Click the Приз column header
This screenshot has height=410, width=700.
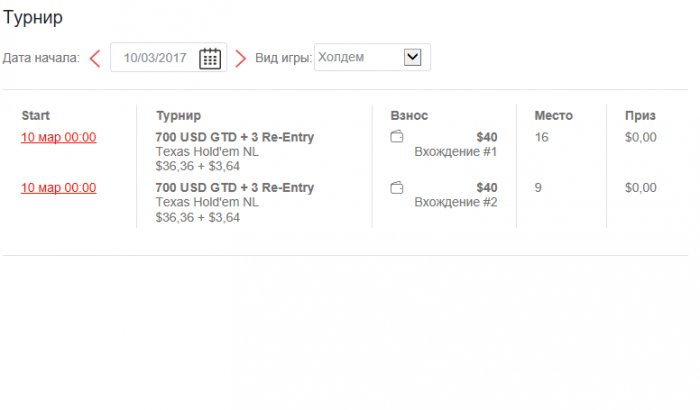[640, 116]
